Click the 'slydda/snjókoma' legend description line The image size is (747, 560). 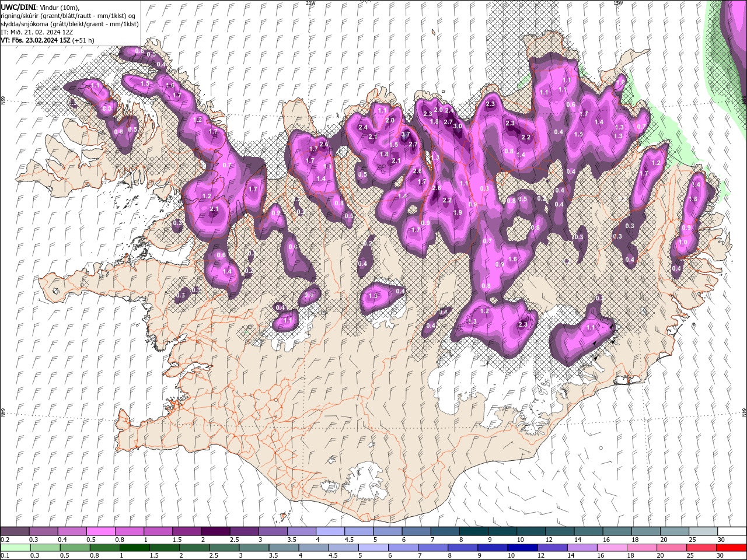tap(69, 24)
